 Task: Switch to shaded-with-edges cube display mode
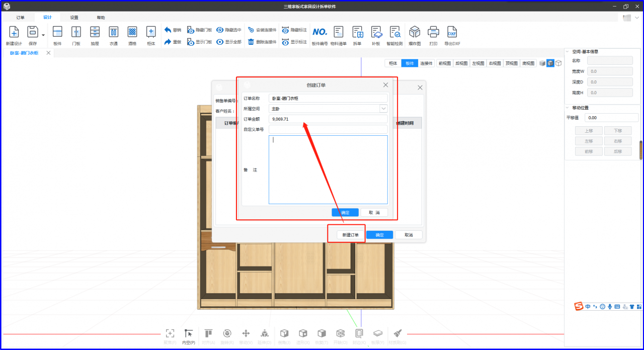[550, 63]
